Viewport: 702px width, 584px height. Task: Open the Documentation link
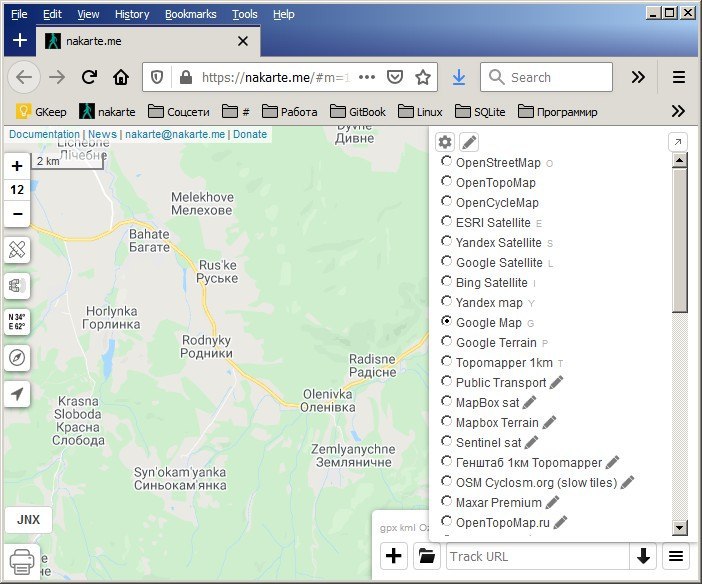[x=44, y=134]
